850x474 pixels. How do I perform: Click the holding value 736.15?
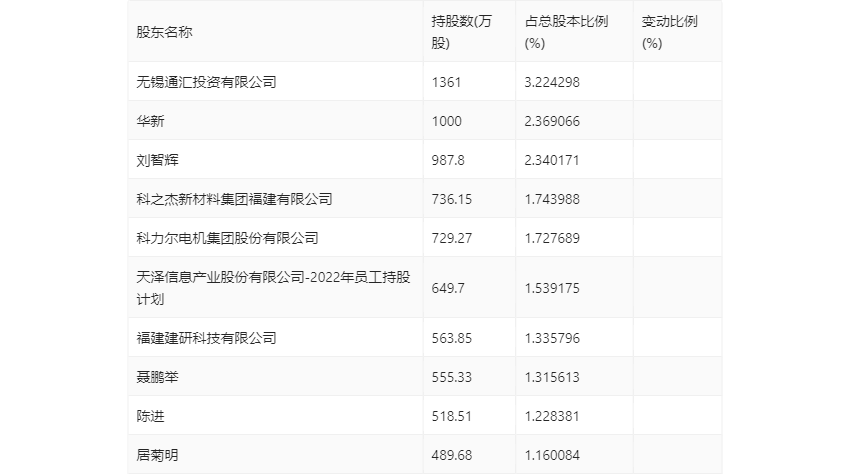click(x=452, y=199)
